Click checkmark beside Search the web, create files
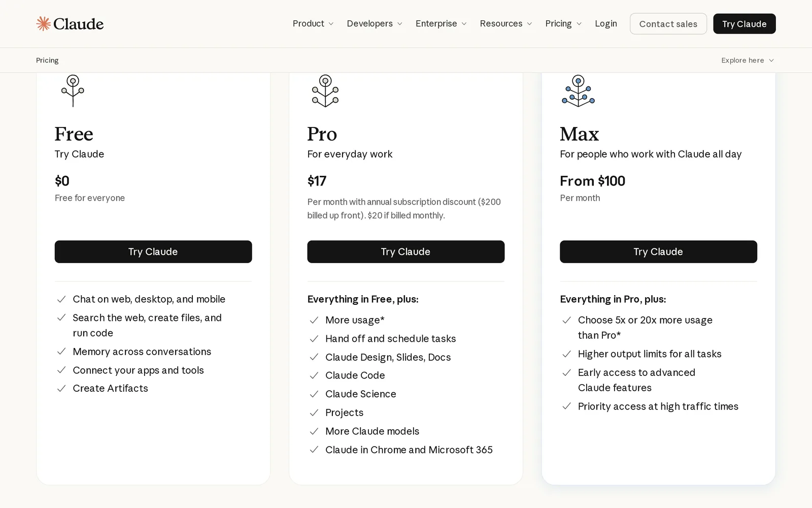Viewport: 812px width, 508px height. point(61,317)
